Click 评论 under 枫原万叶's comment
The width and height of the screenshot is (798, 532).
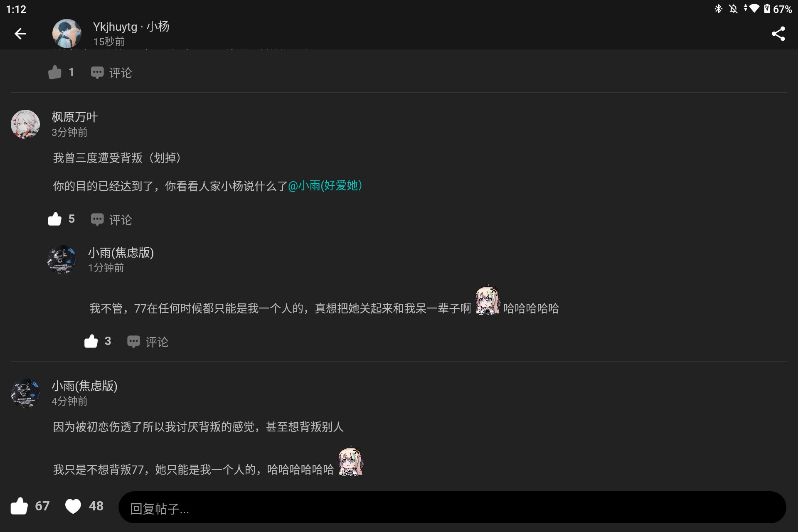click(x=111, y=219)
